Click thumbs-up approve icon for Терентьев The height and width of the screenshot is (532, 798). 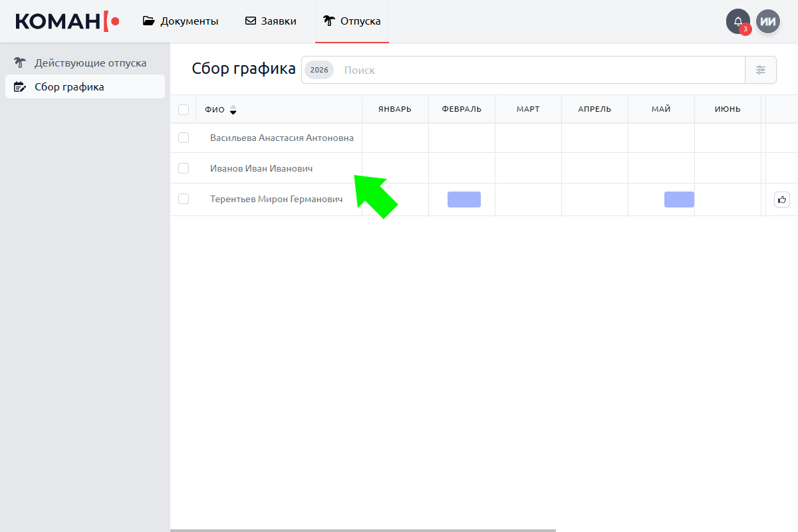(x=782, y=199)
